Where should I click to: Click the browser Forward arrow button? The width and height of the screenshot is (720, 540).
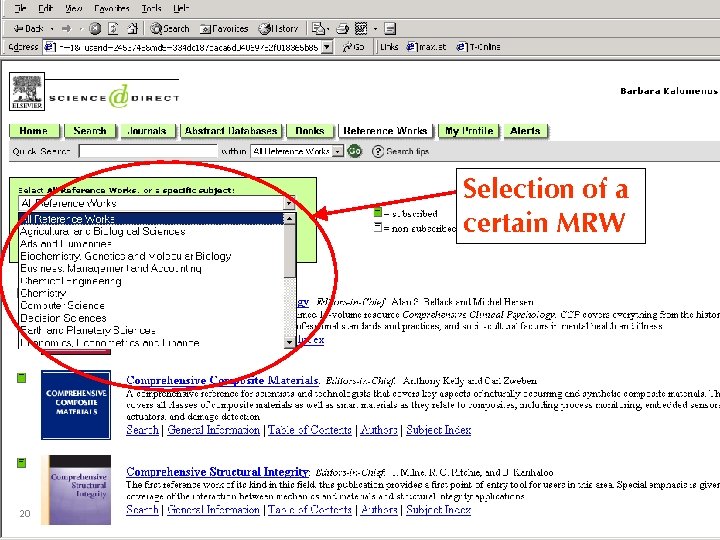(67, 28)
